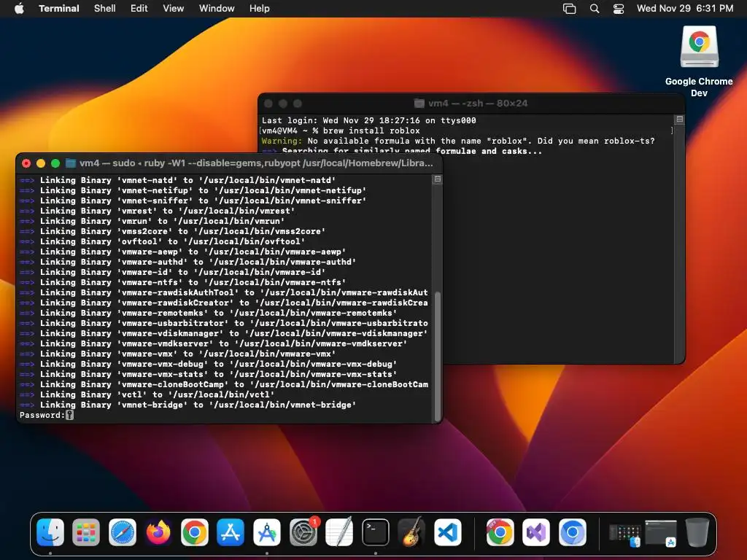Viewport: 747px width, 560px height.
Task: Click the split pane icon in the front Terminal
Action: click(x=438, y=179)
